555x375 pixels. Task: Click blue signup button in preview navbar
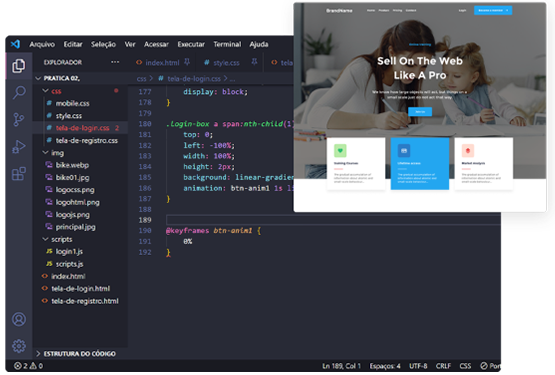[x=493, y=10]
